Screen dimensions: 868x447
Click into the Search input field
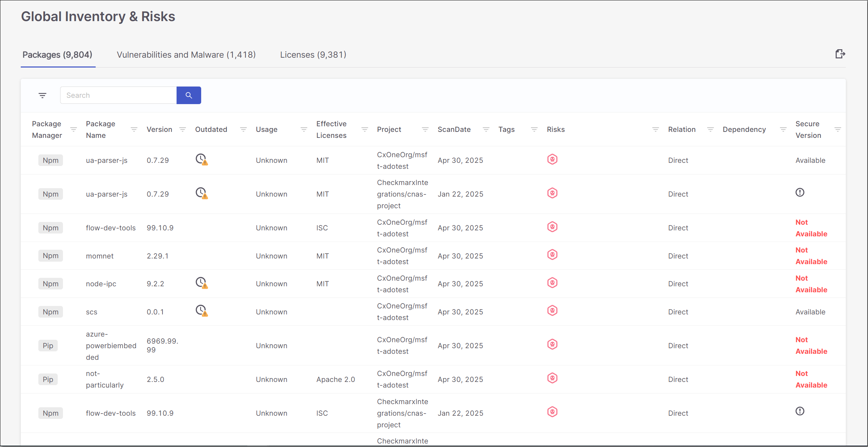(119, 95)
